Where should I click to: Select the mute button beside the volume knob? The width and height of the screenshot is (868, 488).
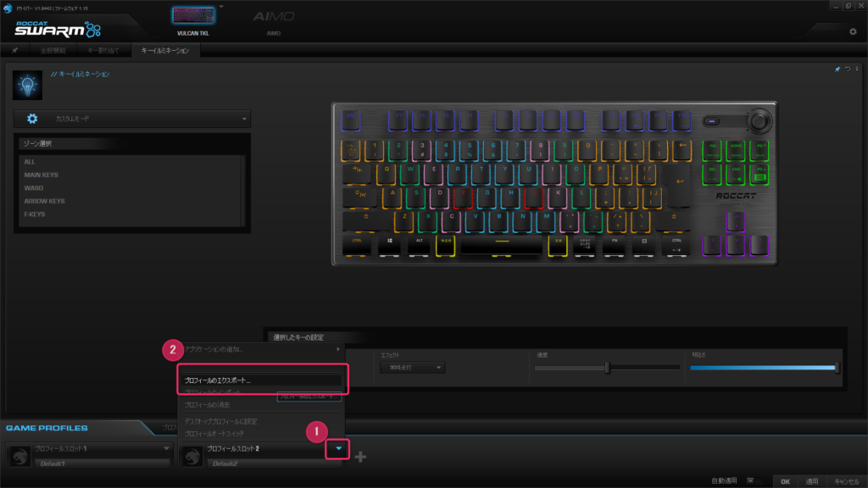712,121
